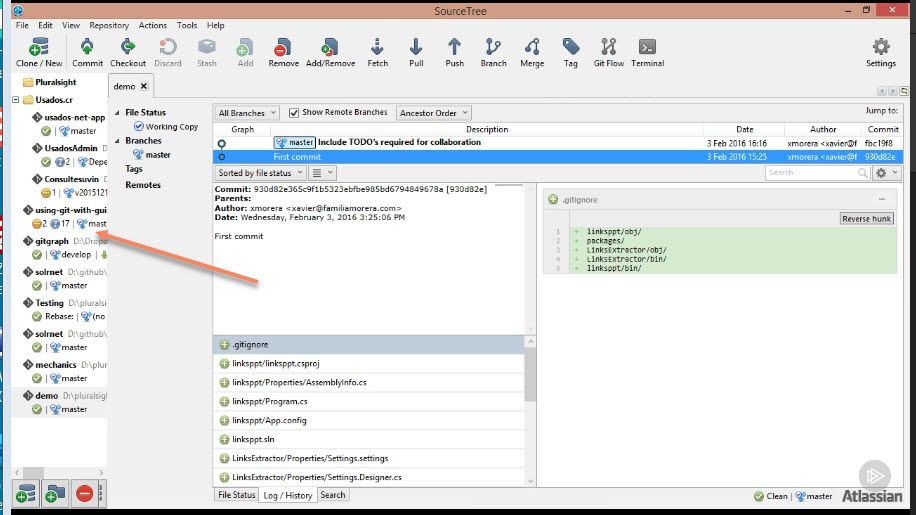Collapse the Branches tree section
916x515 pixels.
(117, 141)
